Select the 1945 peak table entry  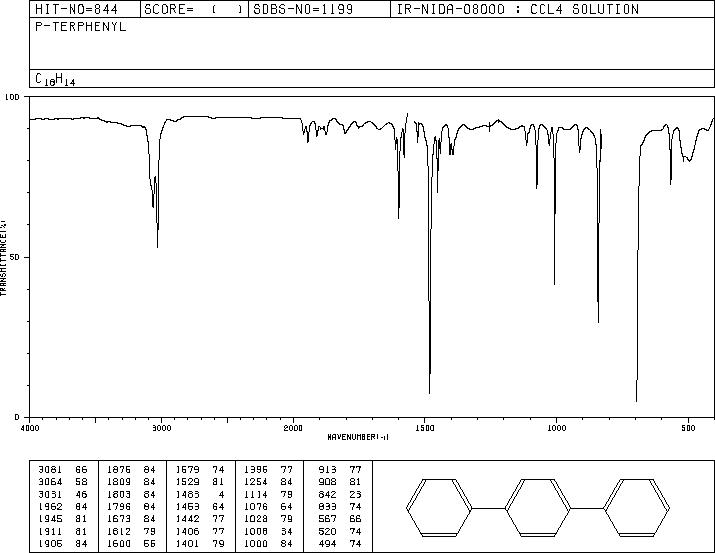[x=62, y=519]
